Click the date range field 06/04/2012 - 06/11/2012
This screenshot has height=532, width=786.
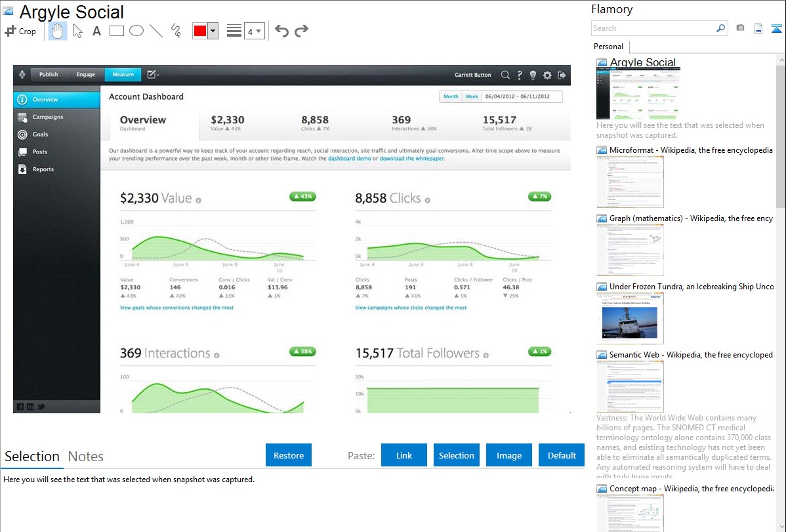click(x=522, y=96)
